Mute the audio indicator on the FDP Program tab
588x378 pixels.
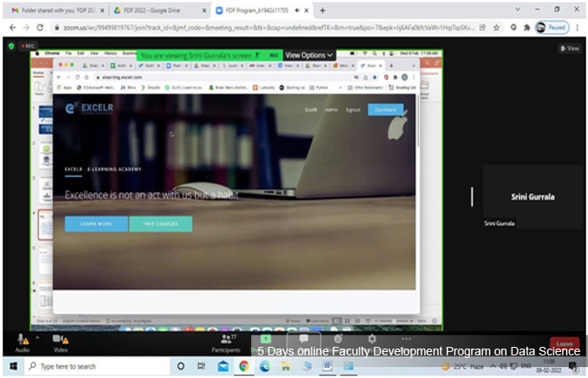tap(297, 10)
